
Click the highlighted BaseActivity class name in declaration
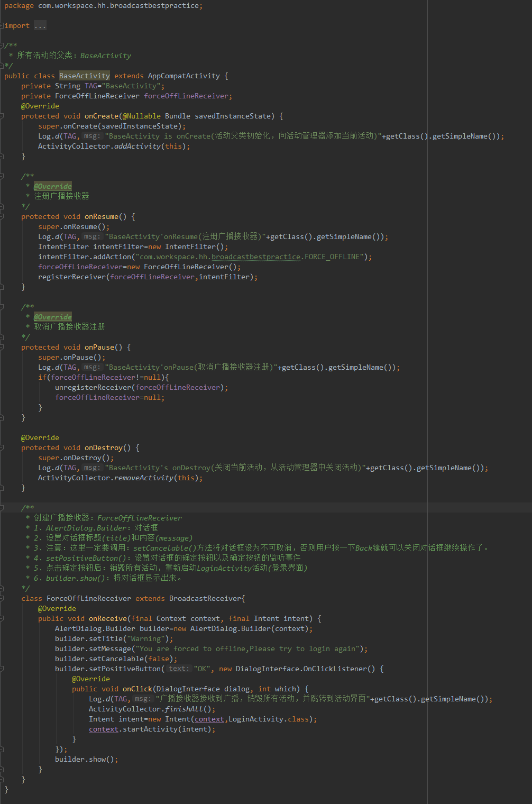[85, 76]
